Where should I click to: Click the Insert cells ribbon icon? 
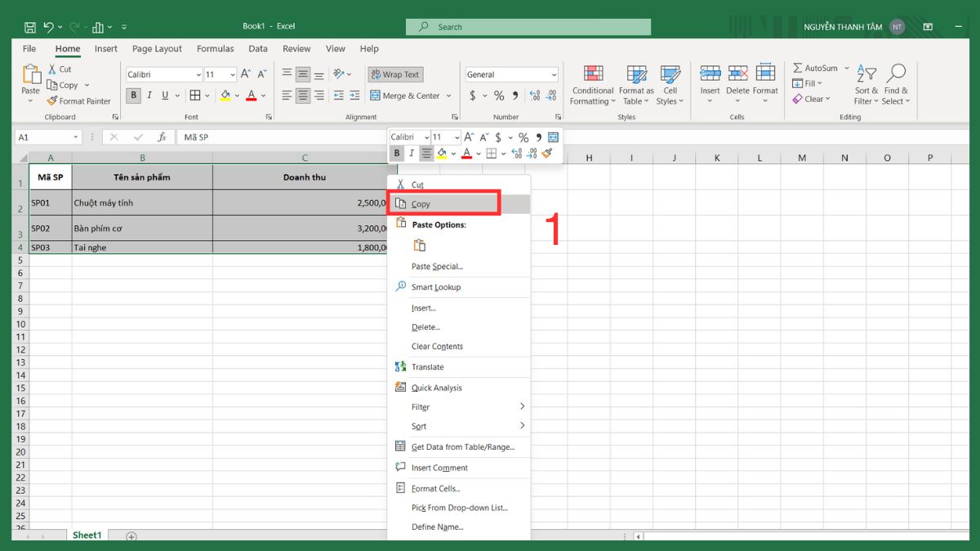pyautogui.click(x=710, y=74)
